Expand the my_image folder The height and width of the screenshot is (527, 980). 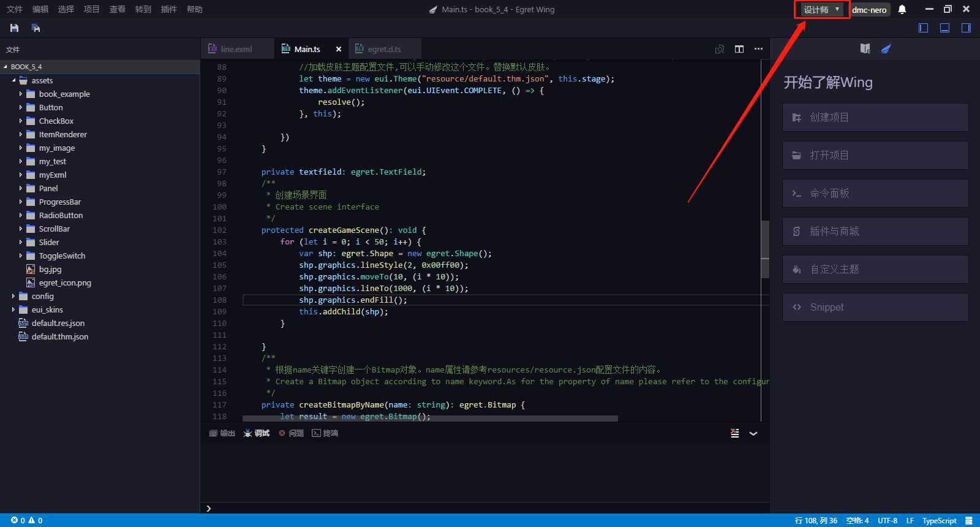[21, 148]
